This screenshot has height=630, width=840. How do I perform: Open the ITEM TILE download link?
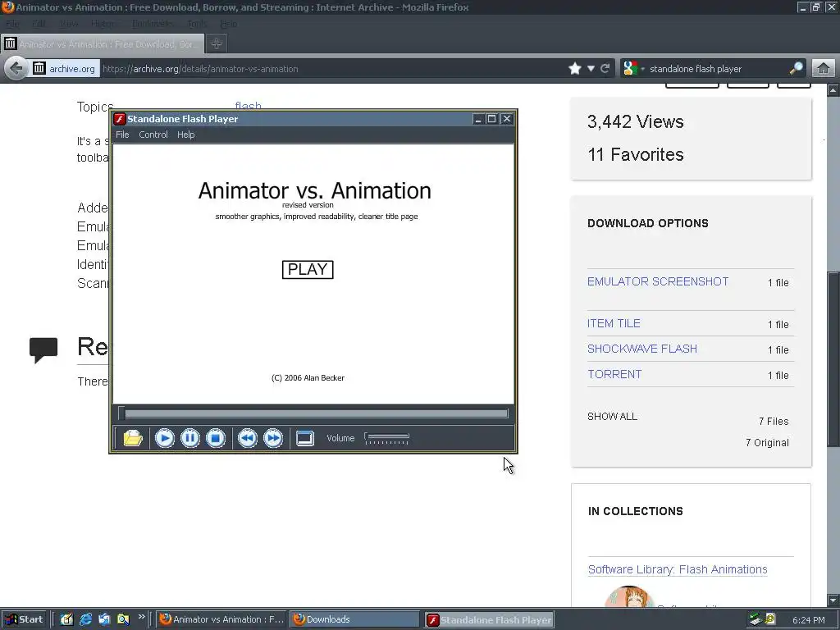[x=614, y=323]
